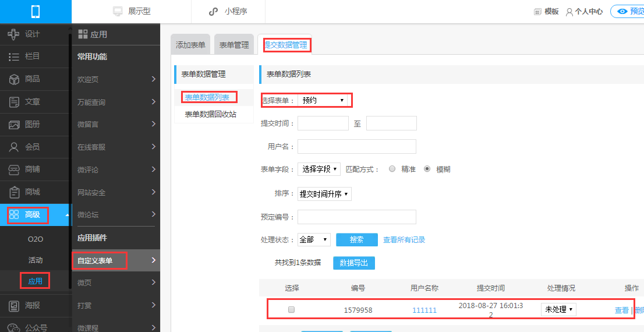Open user link 111111
This screenshot has width=644, height=332.
[x=424, y=310]
